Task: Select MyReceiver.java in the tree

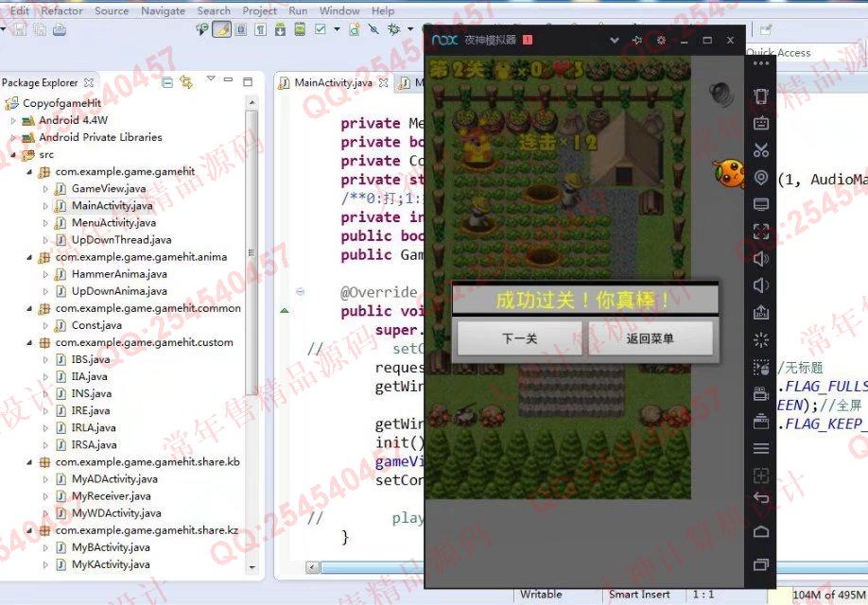Action: [x=111, y=496]
